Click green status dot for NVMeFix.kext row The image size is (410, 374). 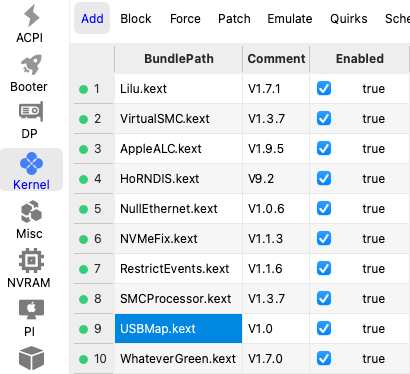pos(83,239)
